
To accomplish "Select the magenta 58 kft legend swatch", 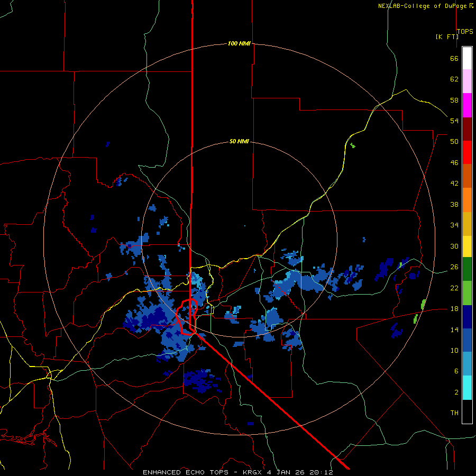I will point(467,105).
